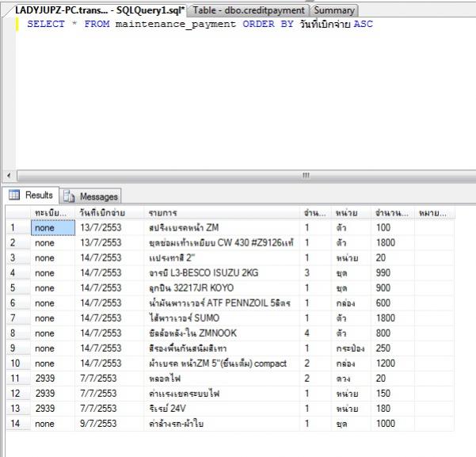
Task: Click the 1800 amount cell in row 2
Action: coord(386,242)
